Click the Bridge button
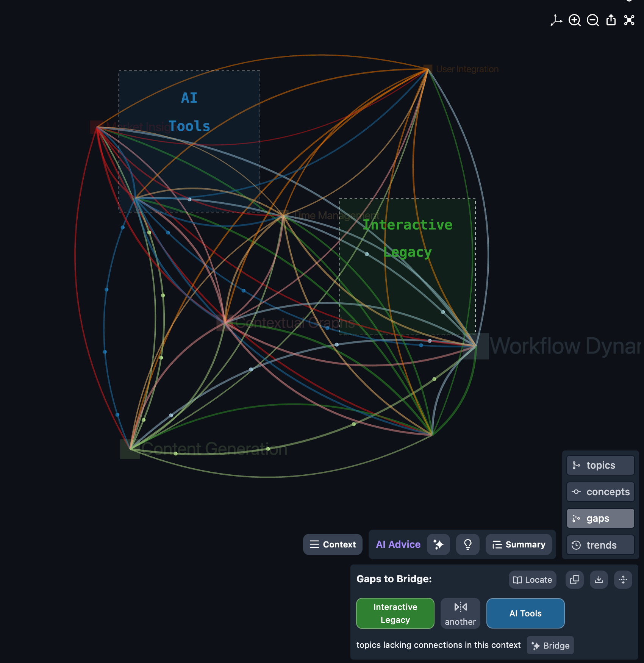 point(550,645)
